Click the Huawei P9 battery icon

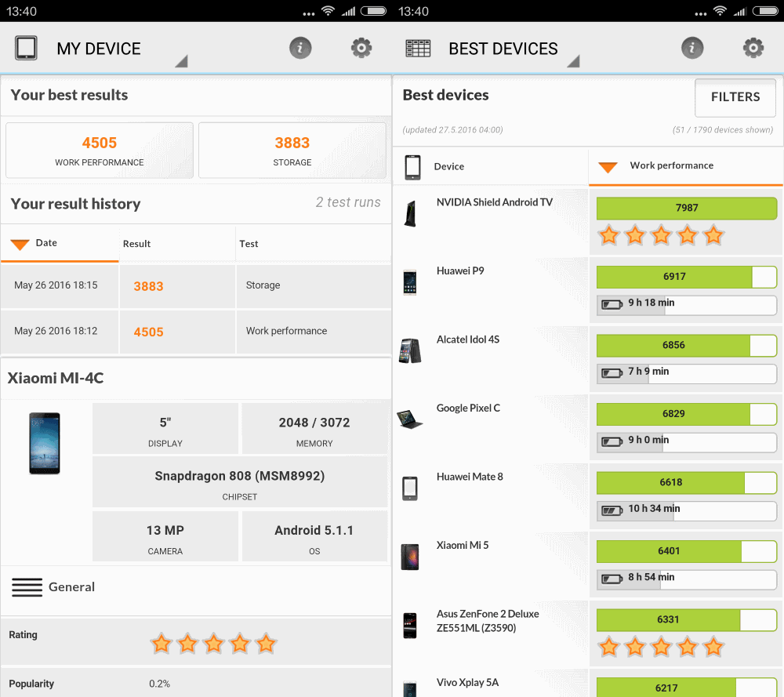pyautogui.click(x=612, y=303)
